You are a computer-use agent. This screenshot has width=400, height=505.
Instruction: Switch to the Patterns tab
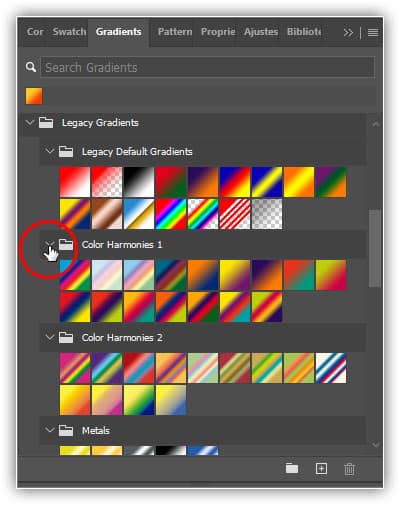[x=175, y=32]
